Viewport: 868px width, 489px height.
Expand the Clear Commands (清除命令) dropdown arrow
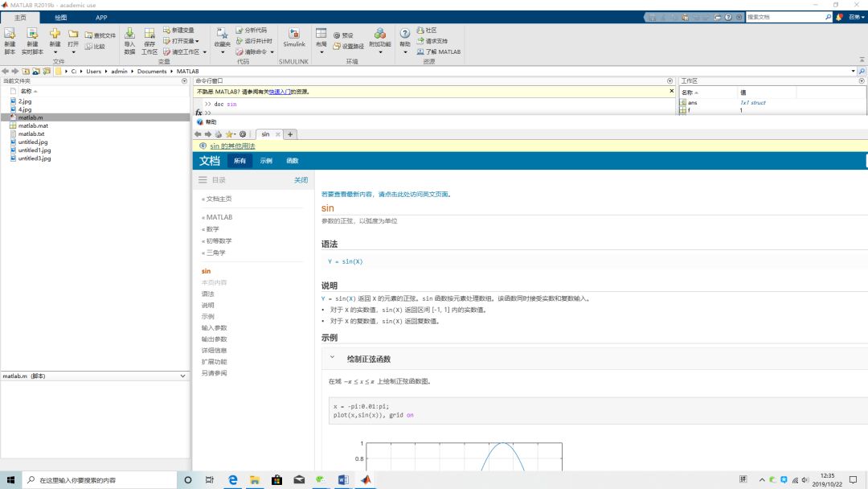[x=272, y=52]
